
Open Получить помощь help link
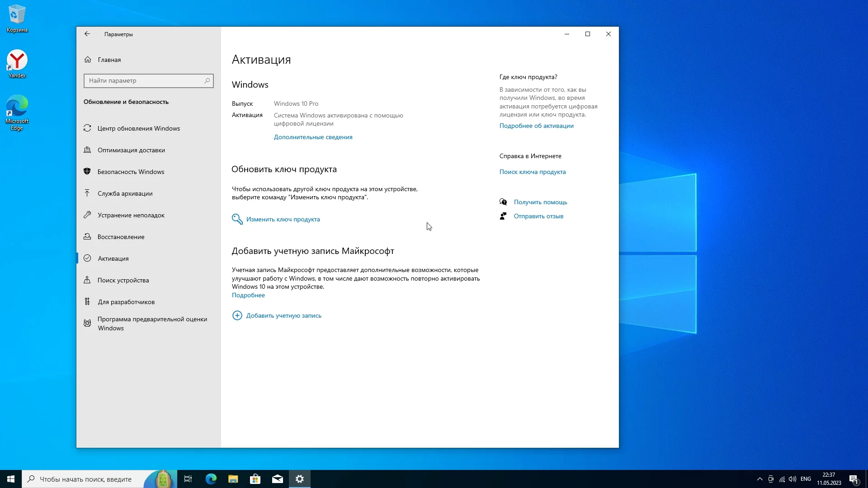540,202
